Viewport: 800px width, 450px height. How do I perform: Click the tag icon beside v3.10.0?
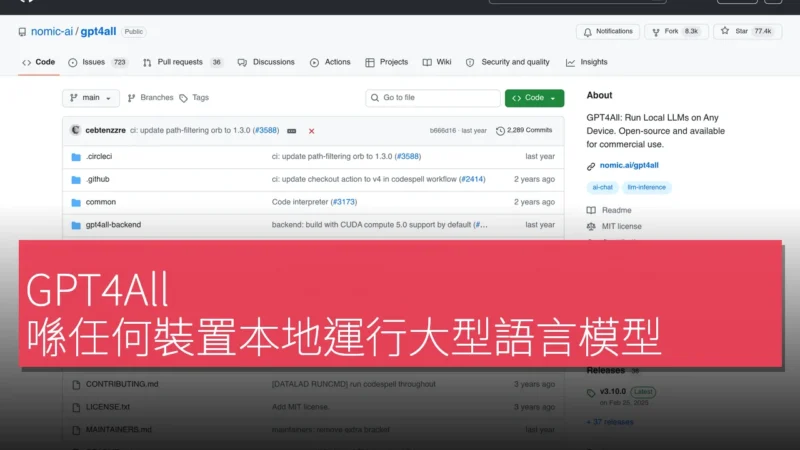pos(591,393)
